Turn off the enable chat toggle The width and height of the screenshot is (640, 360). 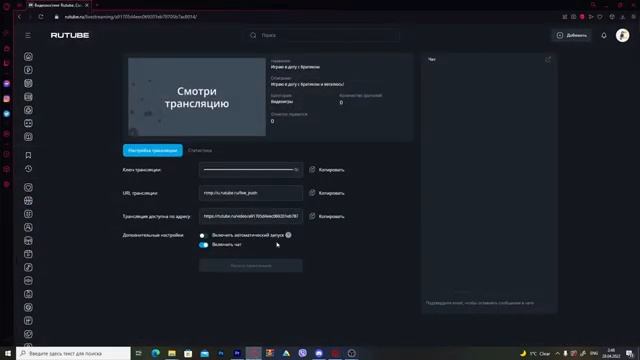[x=203, y=245]
